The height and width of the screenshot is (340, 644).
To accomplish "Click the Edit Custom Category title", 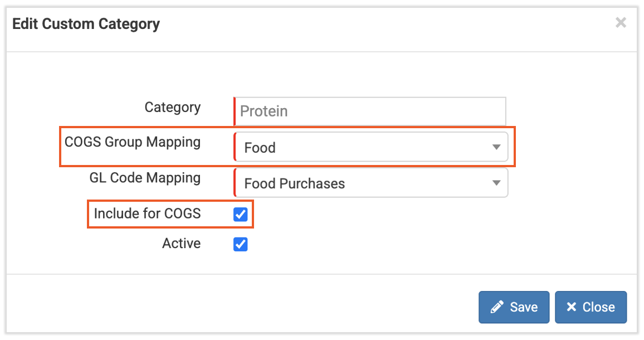I will pyautogui.click(x=86, y=23).
